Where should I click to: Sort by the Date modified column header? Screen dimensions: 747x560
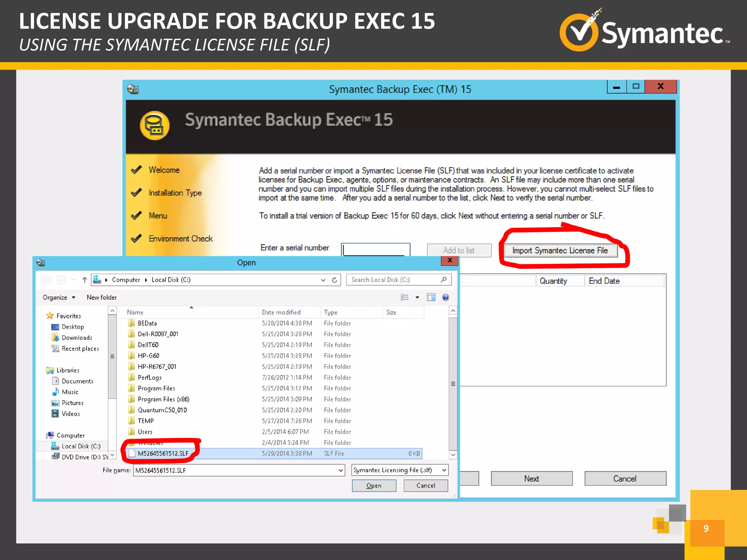pos(290,312)
